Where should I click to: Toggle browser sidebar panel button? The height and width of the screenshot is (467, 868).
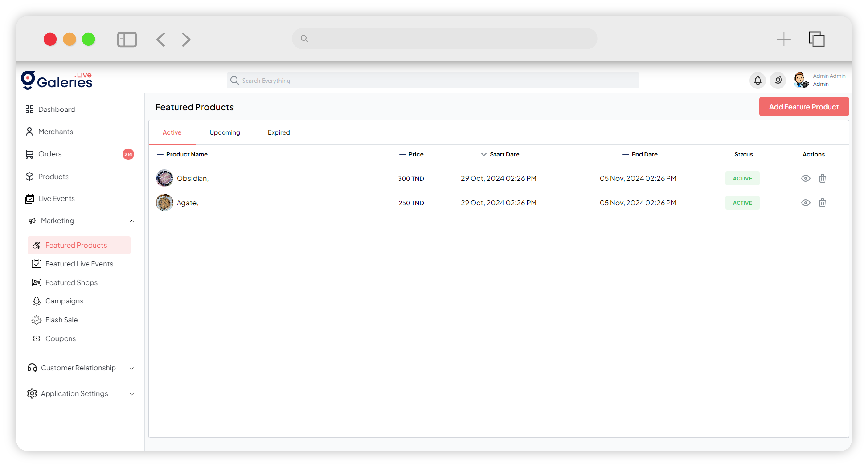127,39
